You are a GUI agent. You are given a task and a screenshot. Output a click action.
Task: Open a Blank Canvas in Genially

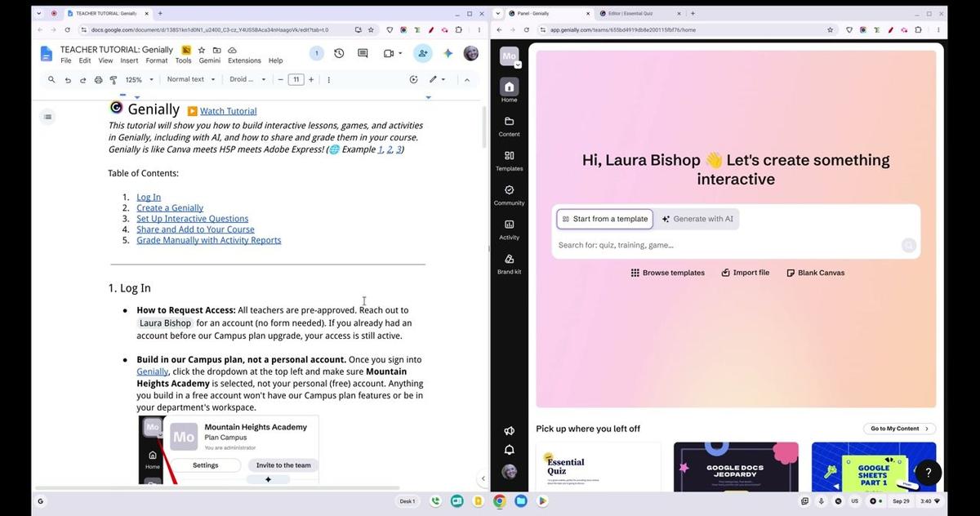[x=815, y=273]
